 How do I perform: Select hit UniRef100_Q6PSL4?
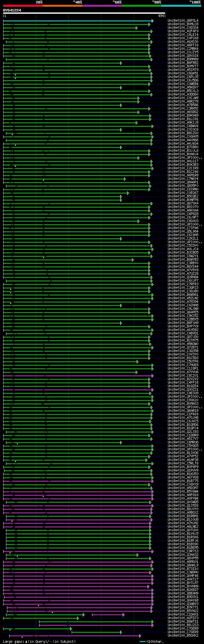point(183,20)
